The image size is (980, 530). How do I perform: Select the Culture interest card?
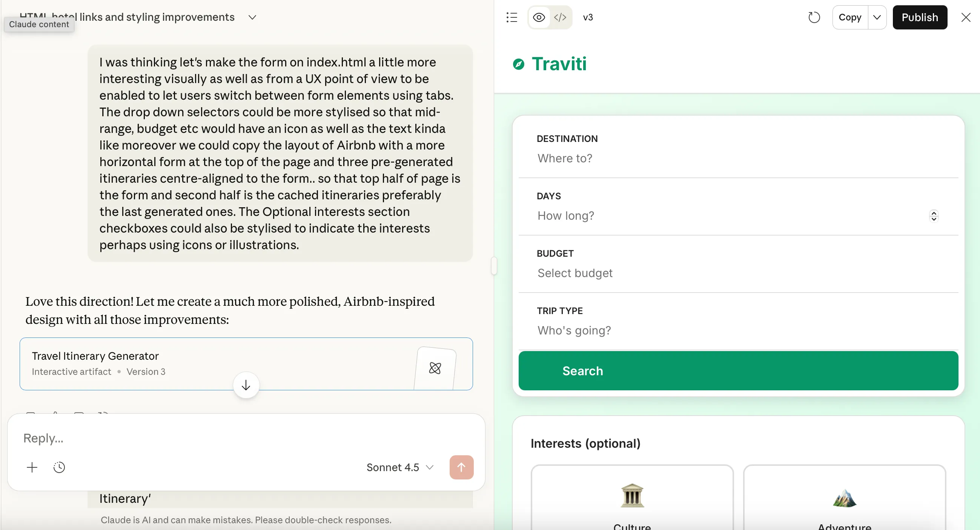click(632, 499)
